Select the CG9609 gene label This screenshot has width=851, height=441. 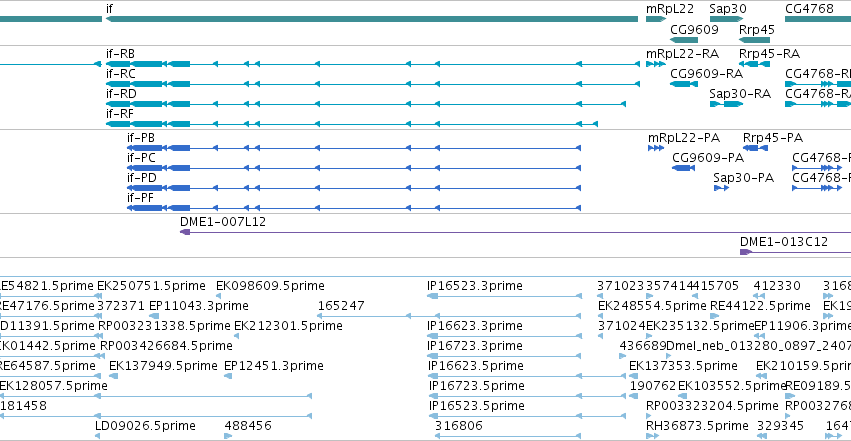(x=694, y=30)
